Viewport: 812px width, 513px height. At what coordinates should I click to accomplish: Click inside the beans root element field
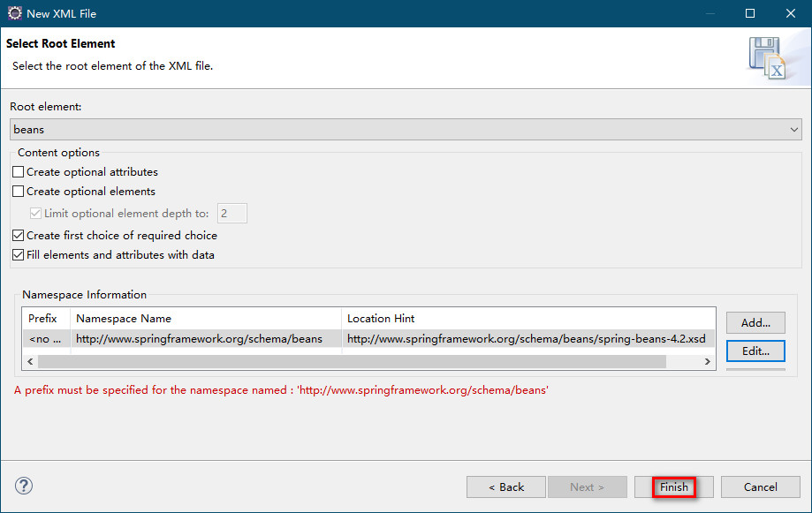pyautogui.click(x=353, y=129)
